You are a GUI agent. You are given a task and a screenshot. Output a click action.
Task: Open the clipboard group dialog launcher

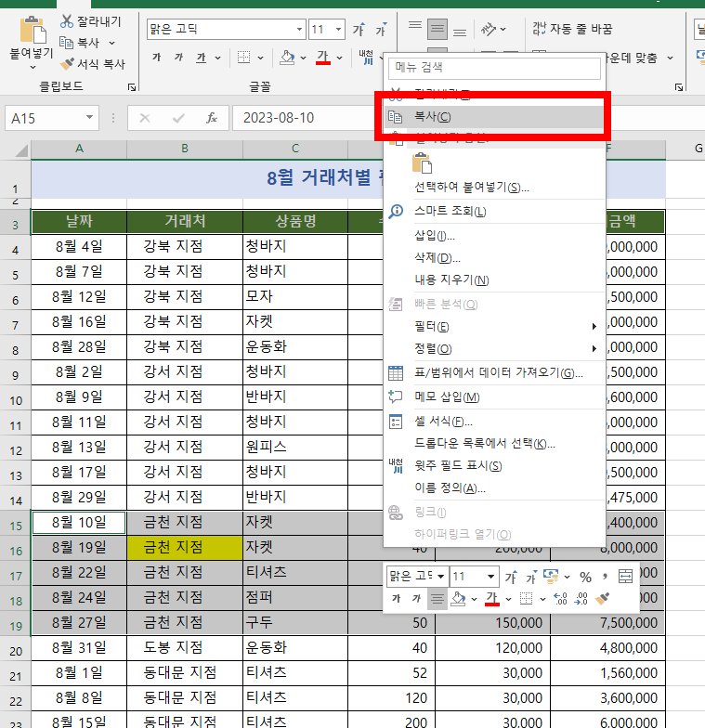click(132, 87)
